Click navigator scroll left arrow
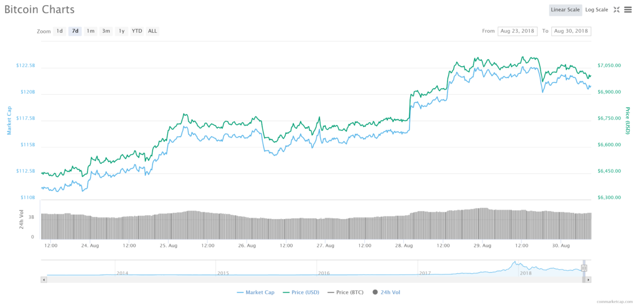The height and width of the screenshot is (305, 644). (44, 280)
